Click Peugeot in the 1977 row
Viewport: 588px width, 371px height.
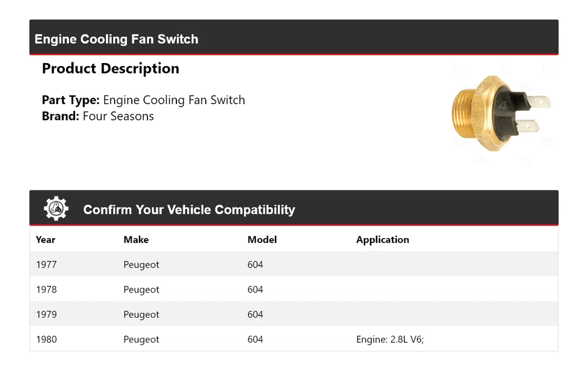pos(141,264)
